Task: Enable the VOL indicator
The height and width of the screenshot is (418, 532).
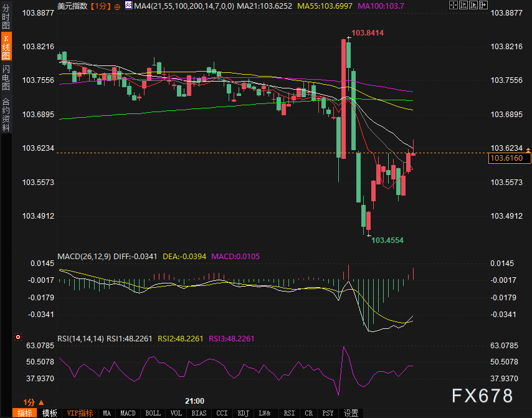Action: pyautogui.click(x=176, y=413)
